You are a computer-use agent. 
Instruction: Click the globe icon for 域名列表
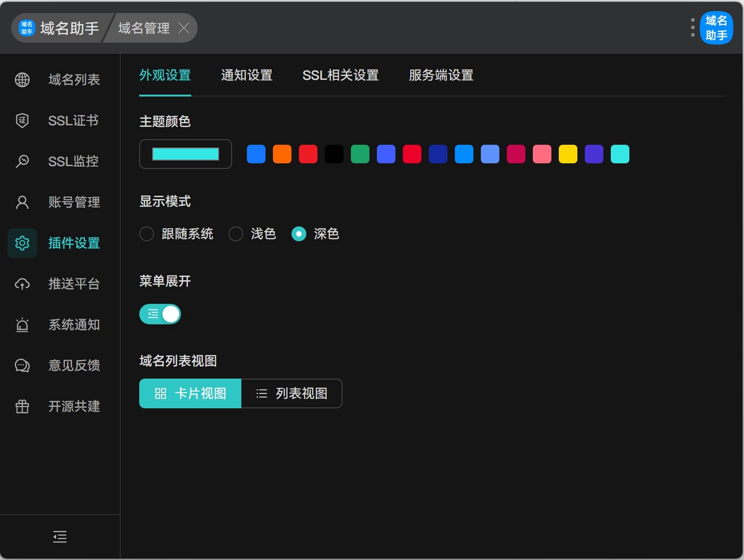tap(22, 80)
